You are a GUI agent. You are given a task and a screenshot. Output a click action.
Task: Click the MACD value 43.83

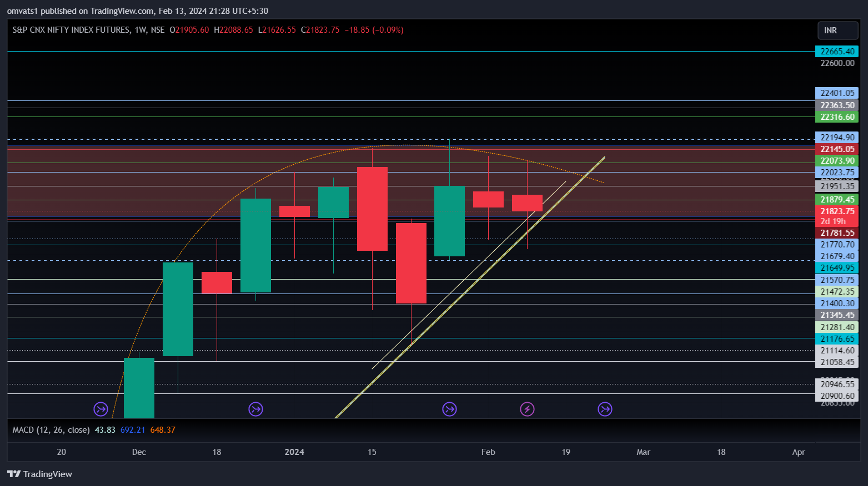105,430
